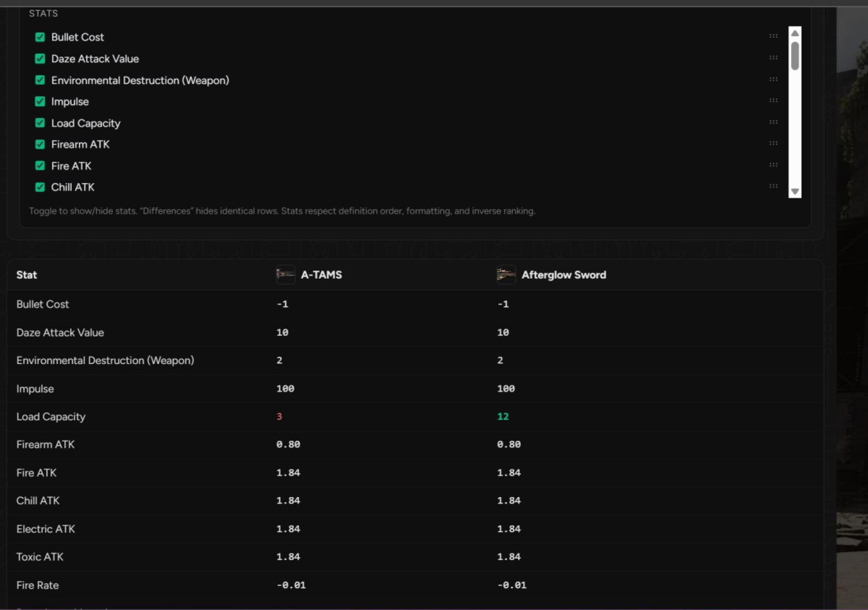
Task: Uncheck the Bullet Cost stat
Action: click(40, 37)
